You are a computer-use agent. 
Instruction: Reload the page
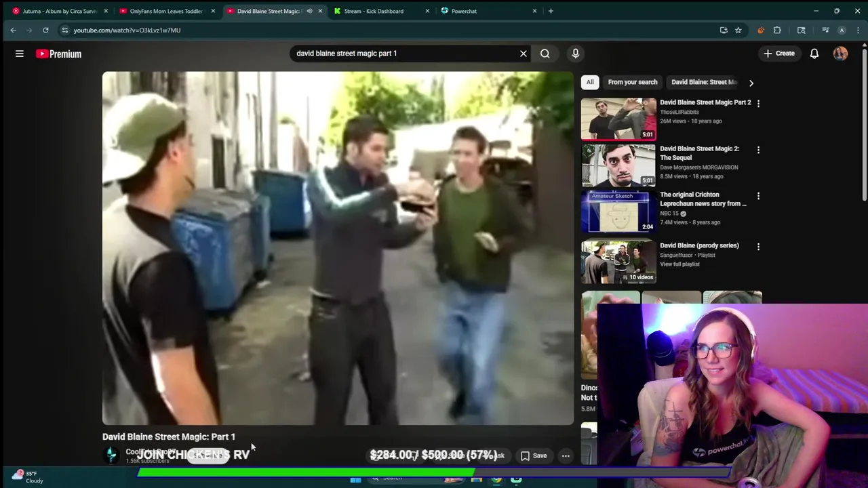coord(45,30)
